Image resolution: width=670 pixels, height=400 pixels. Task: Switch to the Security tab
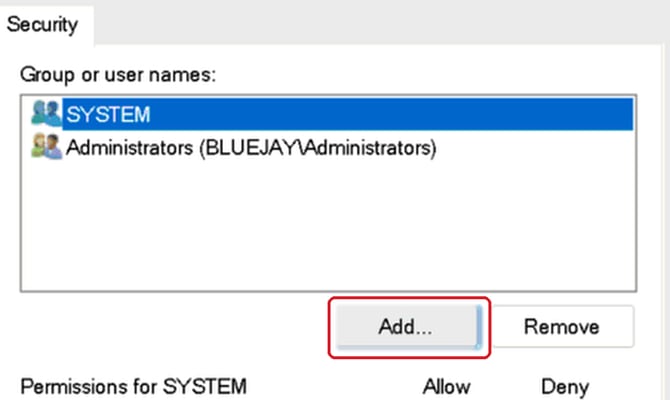coord(43,24)
